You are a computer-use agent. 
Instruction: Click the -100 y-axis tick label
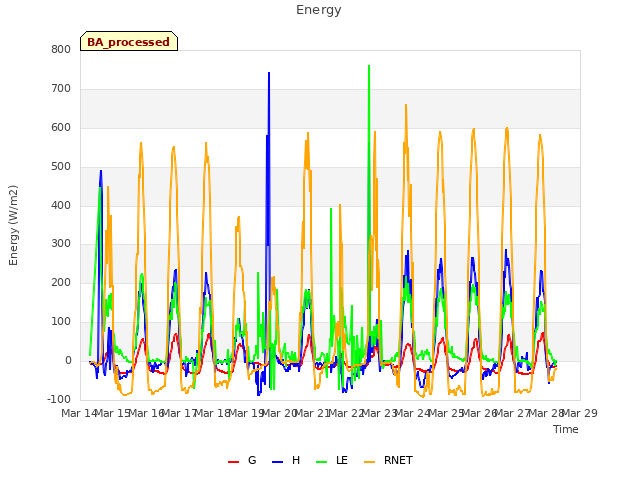point(59,399)
